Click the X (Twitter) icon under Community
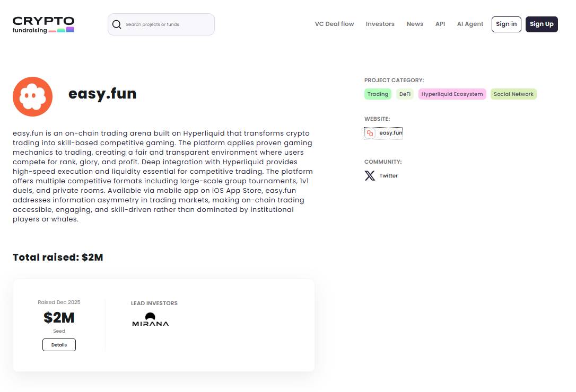 tap(370, 176)
